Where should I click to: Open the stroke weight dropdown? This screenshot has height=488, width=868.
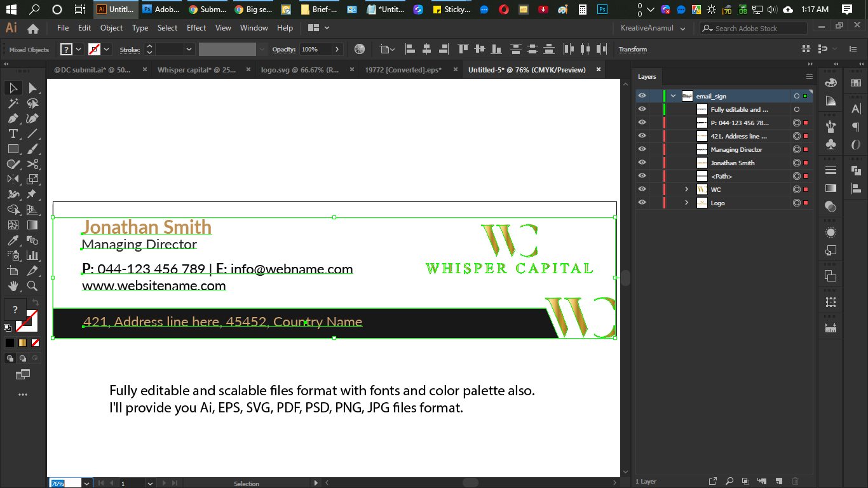point(189,49)
